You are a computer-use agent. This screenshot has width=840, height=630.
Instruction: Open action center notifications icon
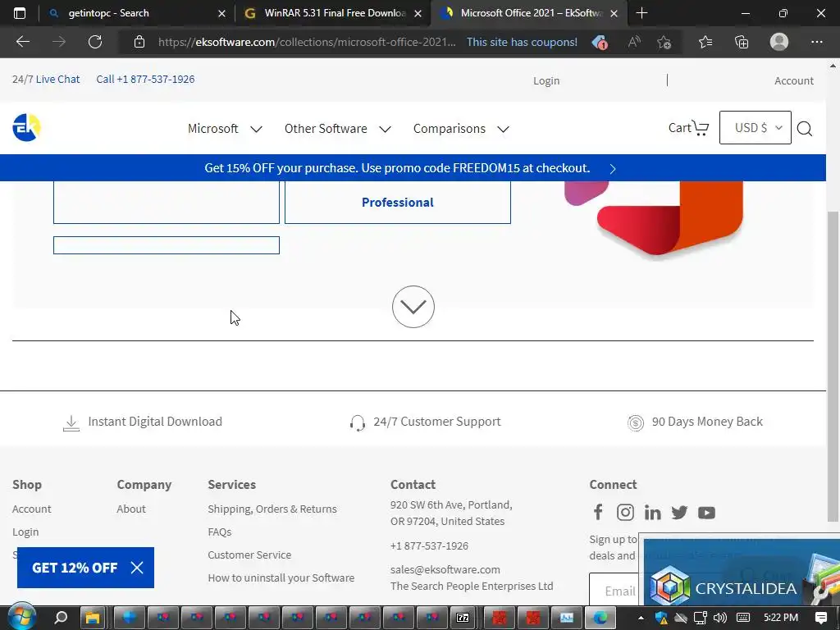point(820,618)
